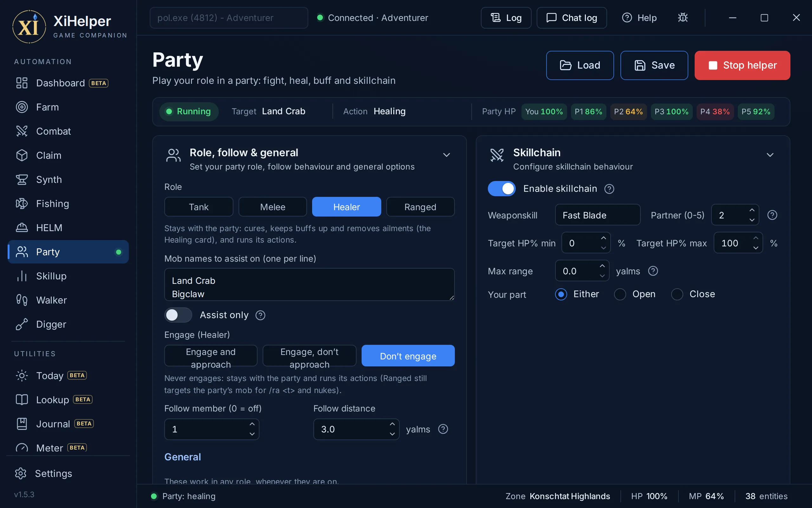812x508 pixels.
Task: Click help icon beside Max range yalms
Action: click(653, 271)
